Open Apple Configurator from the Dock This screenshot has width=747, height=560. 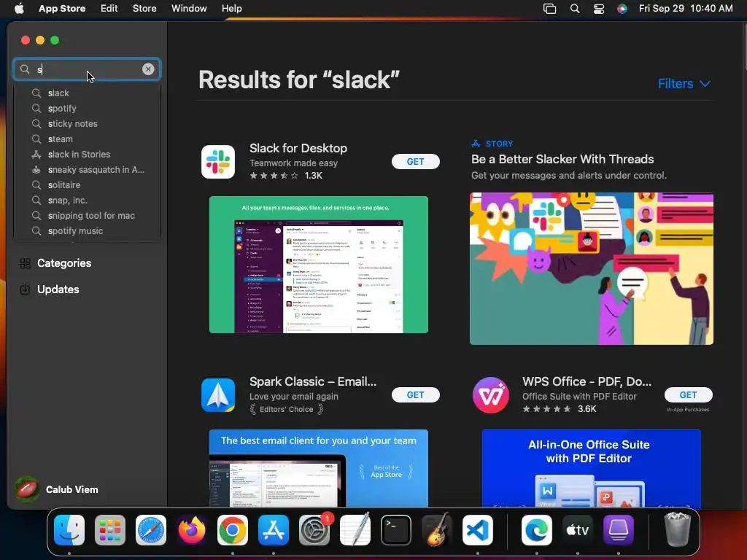point(619,529)
